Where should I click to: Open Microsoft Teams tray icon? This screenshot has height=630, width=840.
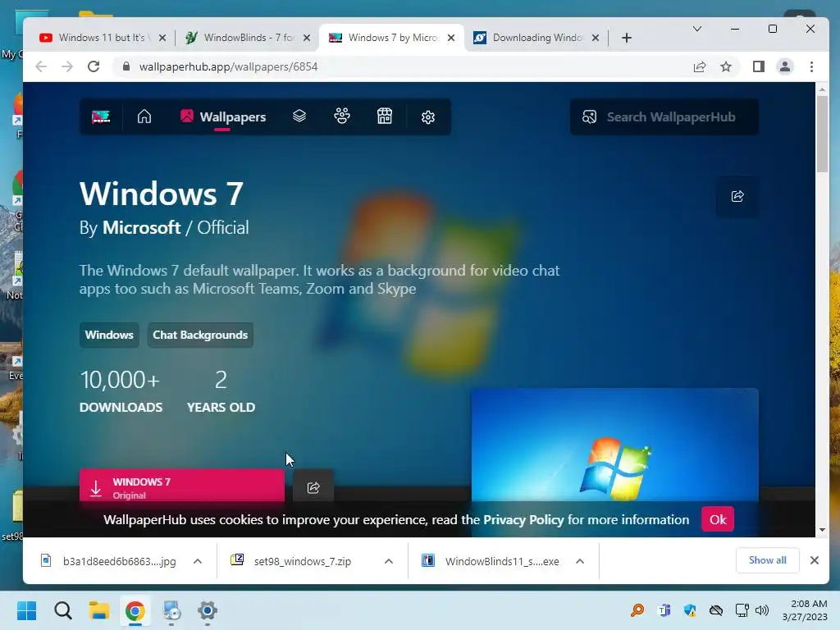[664, 610]
